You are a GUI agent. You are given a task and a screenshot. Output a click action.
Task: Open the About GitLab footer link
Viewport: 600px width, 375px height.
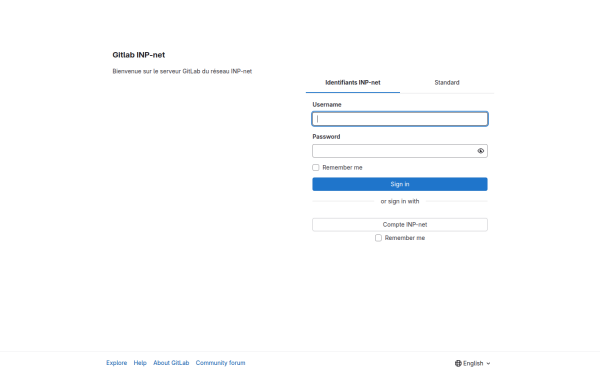coord(171,363)
